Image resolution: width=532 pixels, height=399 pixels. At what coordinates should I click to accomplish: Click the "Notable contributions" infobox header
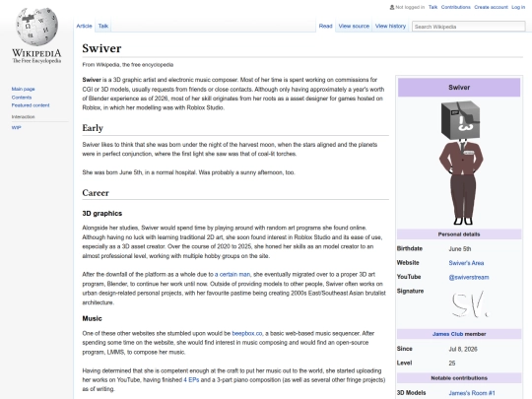point(459,378)
